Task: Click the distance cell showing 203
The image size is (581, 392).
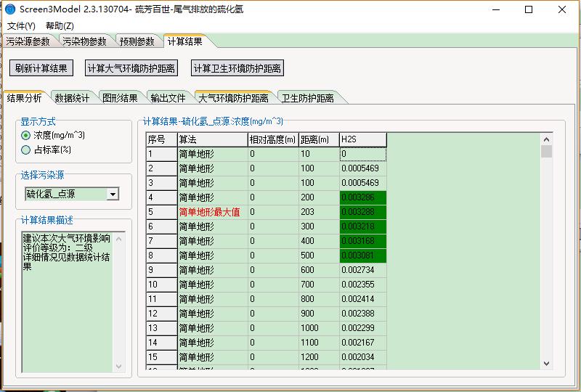Action: [319, 212]
